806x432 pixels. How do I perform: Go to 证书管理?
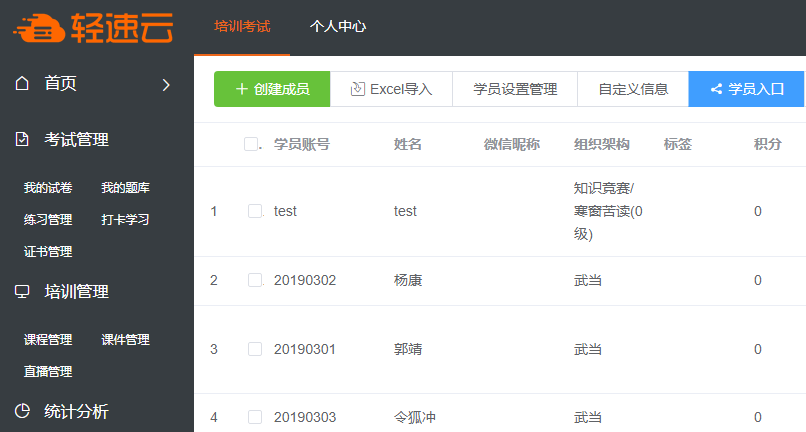click(48, 251)
